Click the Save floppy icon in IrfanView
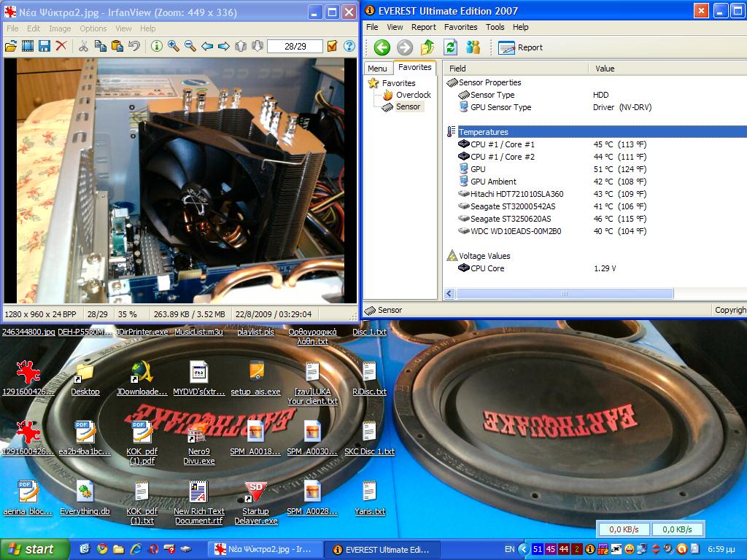 click(x=44, y=46)
